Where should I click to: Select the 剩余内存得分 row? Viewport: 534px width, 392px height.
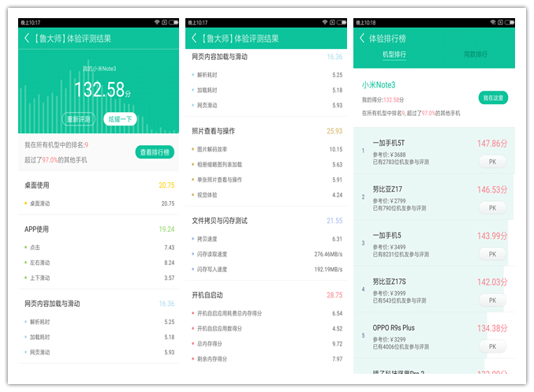click(266, 359)
